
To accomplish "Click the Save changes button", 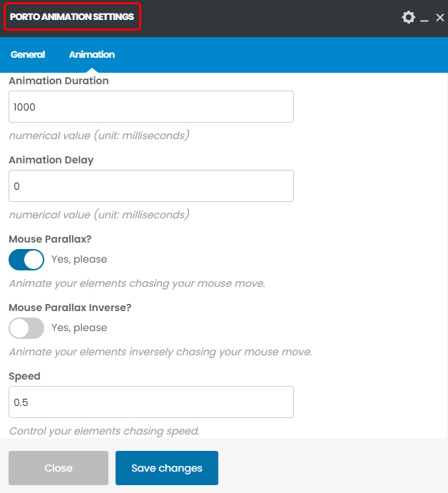I will 167,468.
